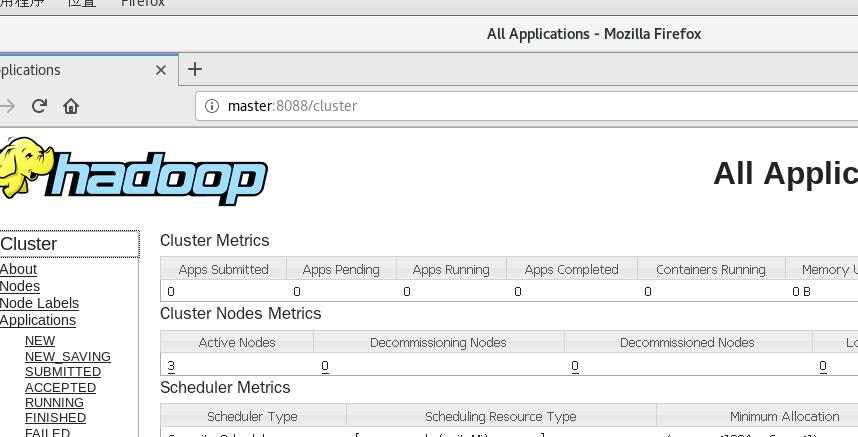Open the Nodes link
The height and width of the screenshot is (437, 858).
click(20, 286)
